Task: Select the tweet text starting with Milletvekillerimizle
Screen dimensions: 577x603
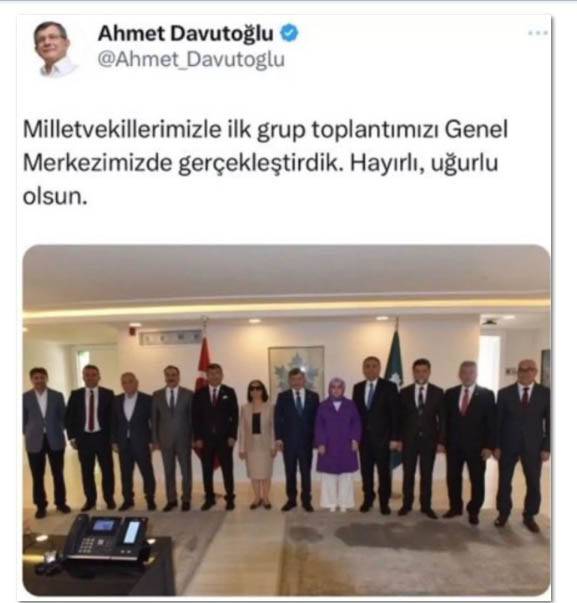Action: pyautogui.click(x=265, y=163)
